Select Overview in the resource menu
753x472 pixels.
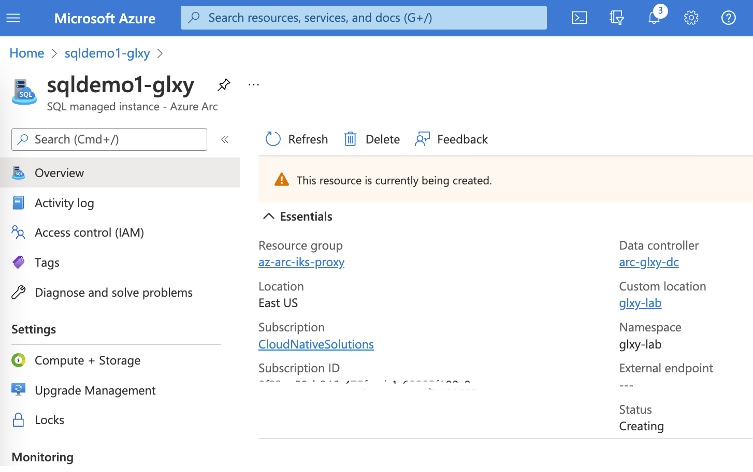120,173
